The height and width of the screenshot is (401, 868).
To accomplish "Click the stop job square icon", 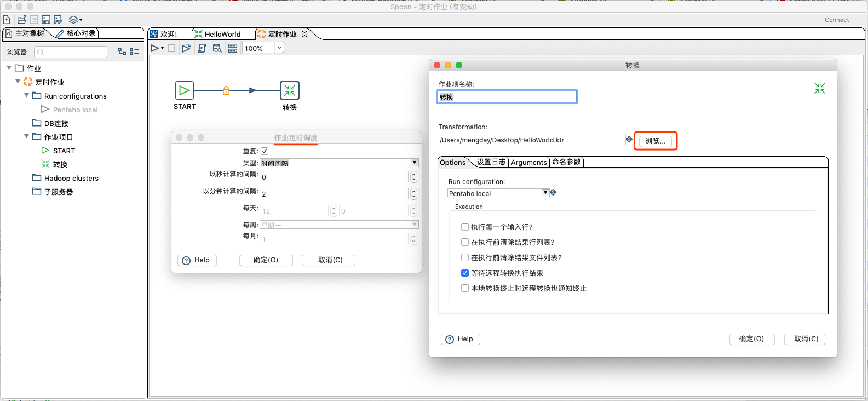I will (171, 48).
